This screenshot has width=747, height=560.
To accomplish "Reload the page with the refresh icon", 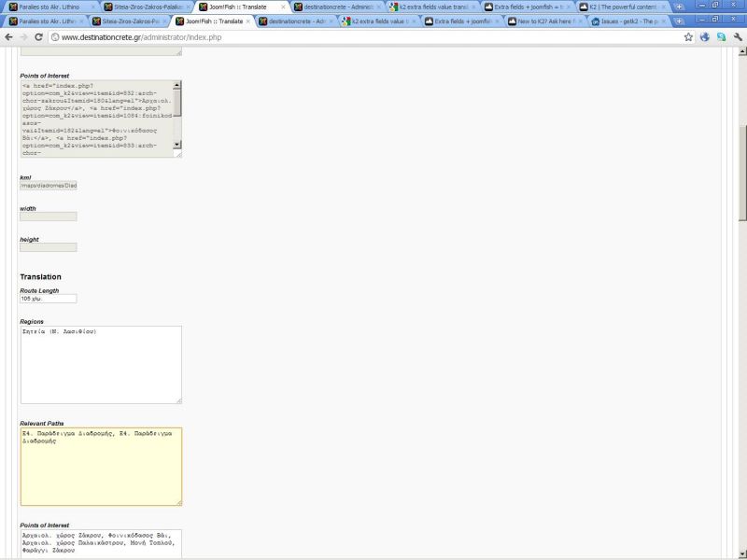I will coord(38,37).
